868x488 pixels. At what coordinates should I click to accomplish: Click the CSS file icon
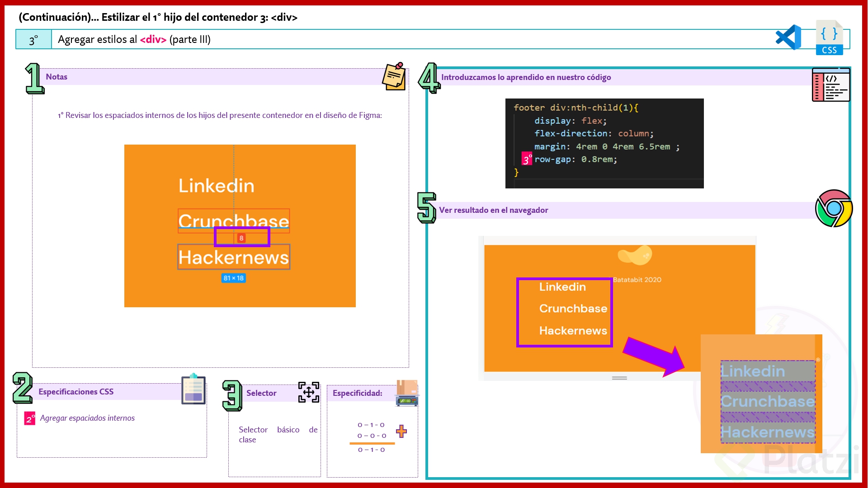tap(830, 38)
